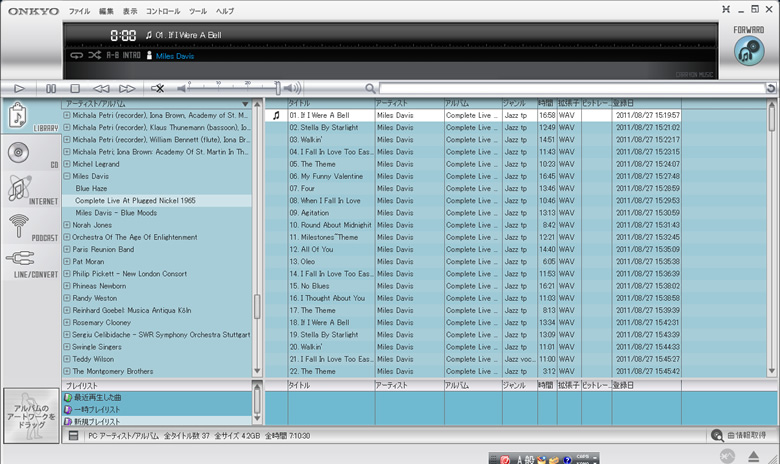Open the FORWARD music icon
This screenshot has height=464, width=780.
pyautogui.click(x=749, y=51)
